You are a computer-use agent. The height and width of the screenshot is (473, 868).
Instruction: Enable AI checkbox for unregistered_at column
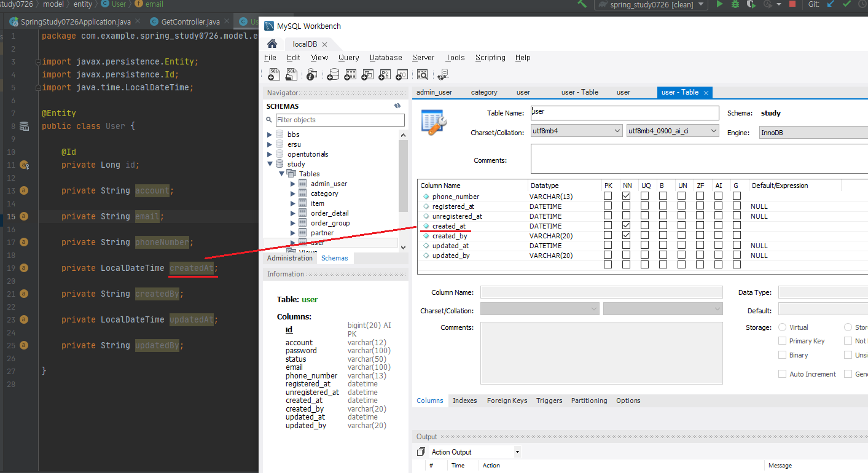tap(719, 216)
